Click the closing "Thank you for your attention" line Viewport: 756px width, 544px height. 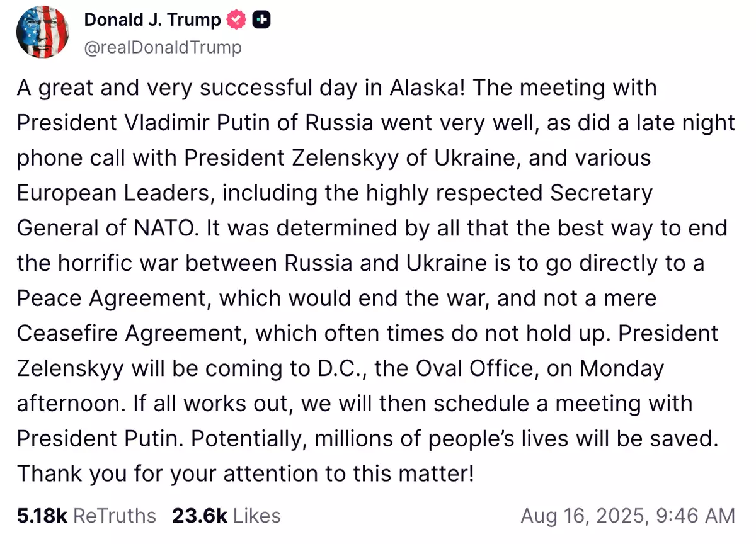pos(244,473)
